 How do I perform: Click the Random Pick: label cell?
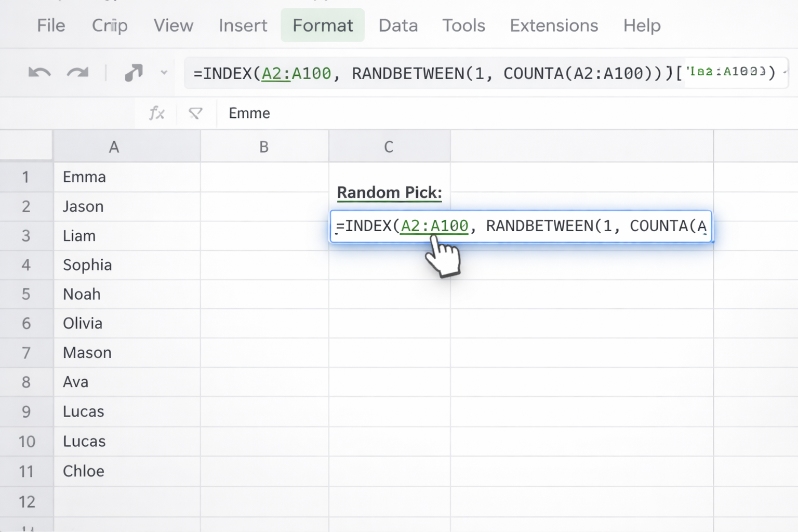pyautogui.click(x=390, y=193)
